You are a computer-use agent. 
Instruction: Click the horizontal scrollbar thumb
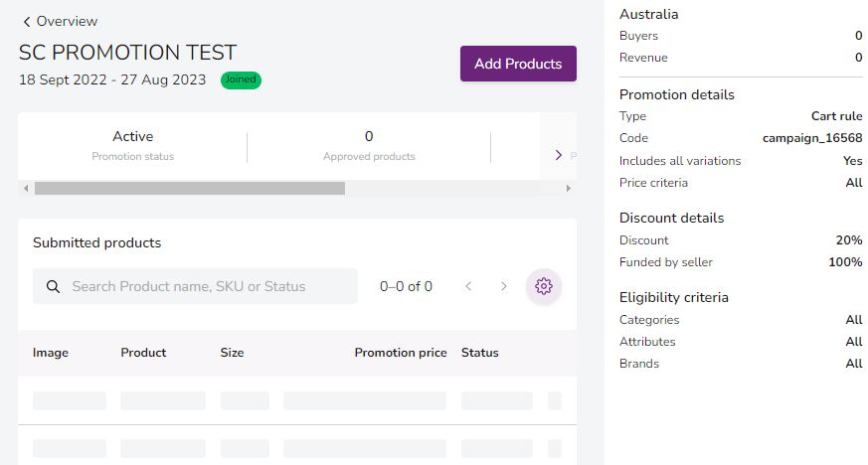click(189, 188)
